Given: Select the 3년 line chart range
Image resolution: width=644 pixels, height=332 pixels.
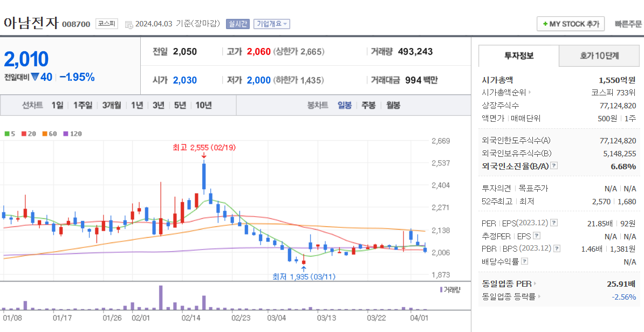Looking at the screenshot, I should pos(159,106).
